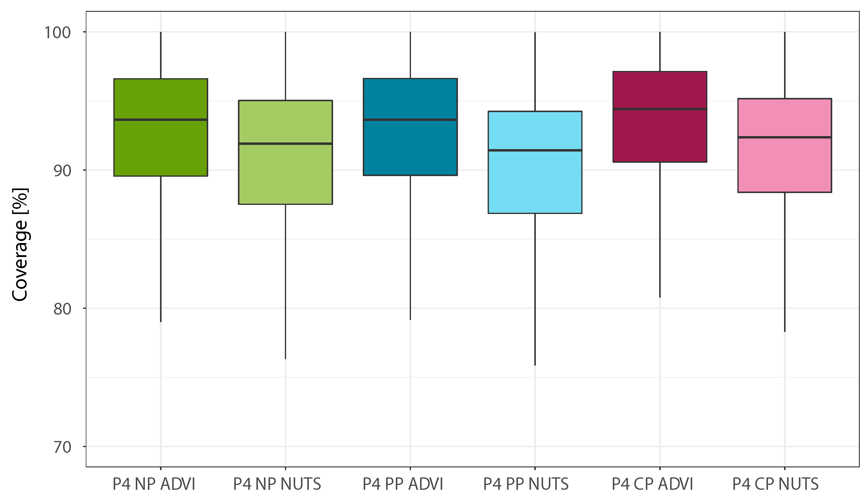Select the 'P4 CP ADVI' x-axis label
Viewport: 868px width, 501px height.
[652, 484]
